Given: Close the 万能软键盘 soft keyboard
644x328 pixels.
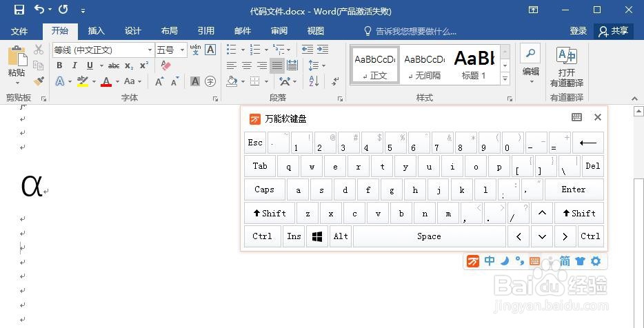Looking at the screenshot, I should click(598, 117).
